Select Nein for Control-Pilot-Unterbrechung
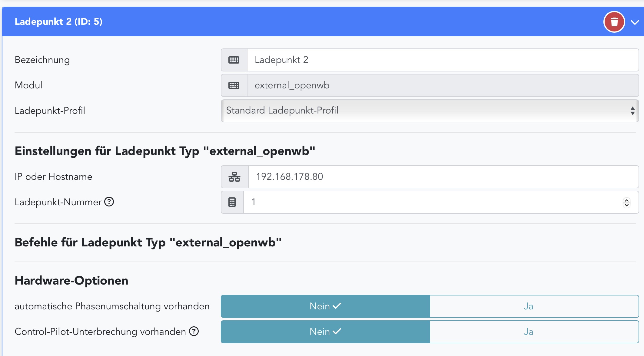Viewport: 644px width, 356px height. pyautogui.click(x=325, y=331)
